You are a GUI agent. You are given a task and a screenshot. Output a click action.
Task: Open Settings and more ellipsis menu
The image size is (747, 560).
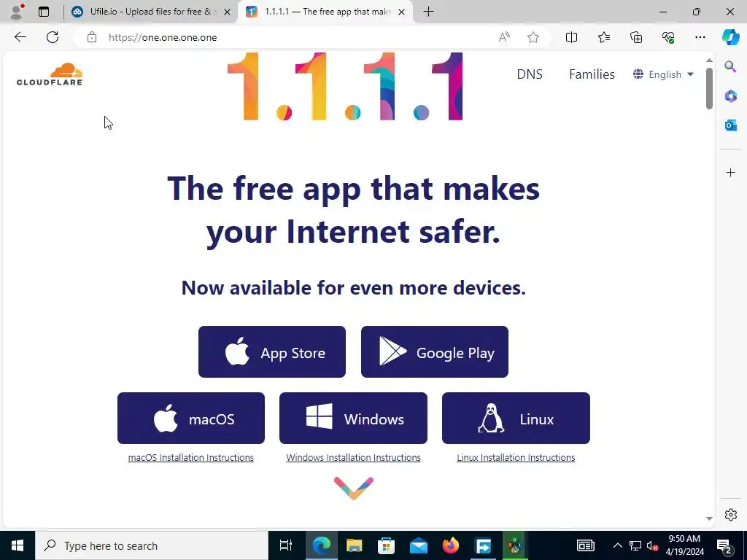tap(700, 37)
